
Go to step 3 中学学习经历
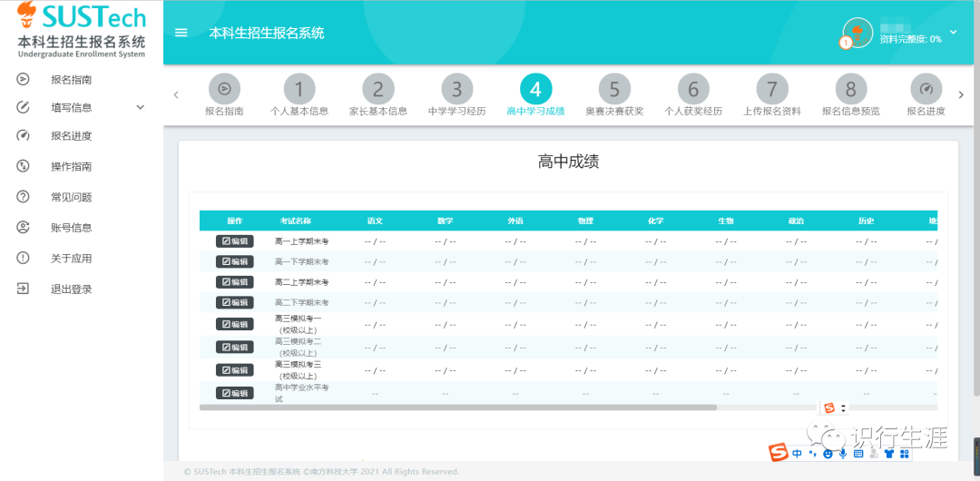point(456,95)
